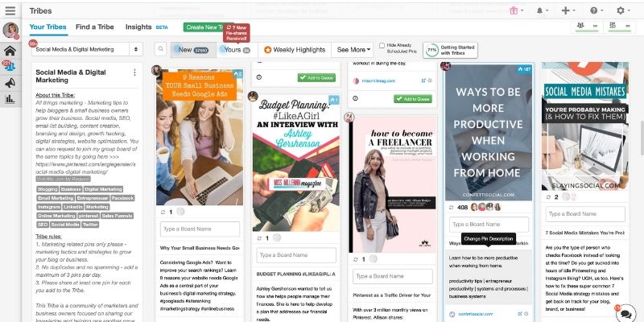Open the Tribes people icon in the sidebar

coord(10,67)
